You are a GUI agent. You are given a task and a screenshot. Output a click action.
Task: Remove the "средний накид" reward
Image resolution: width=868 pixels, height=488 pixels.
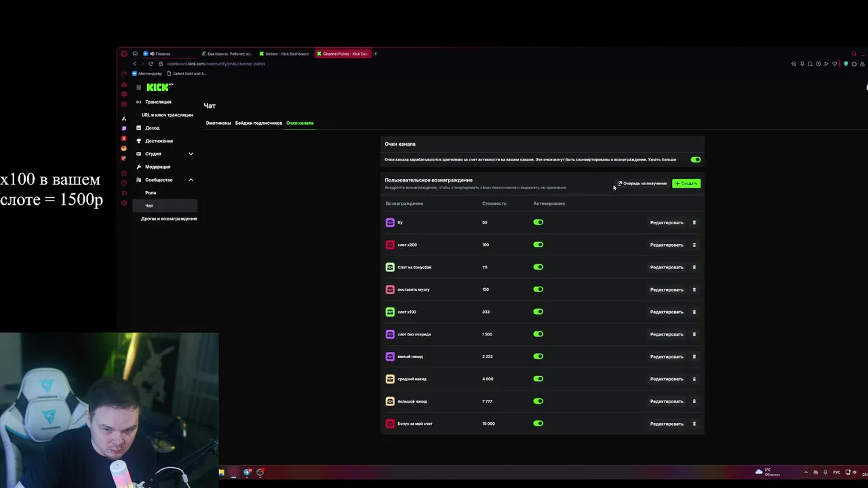(694, 379)
